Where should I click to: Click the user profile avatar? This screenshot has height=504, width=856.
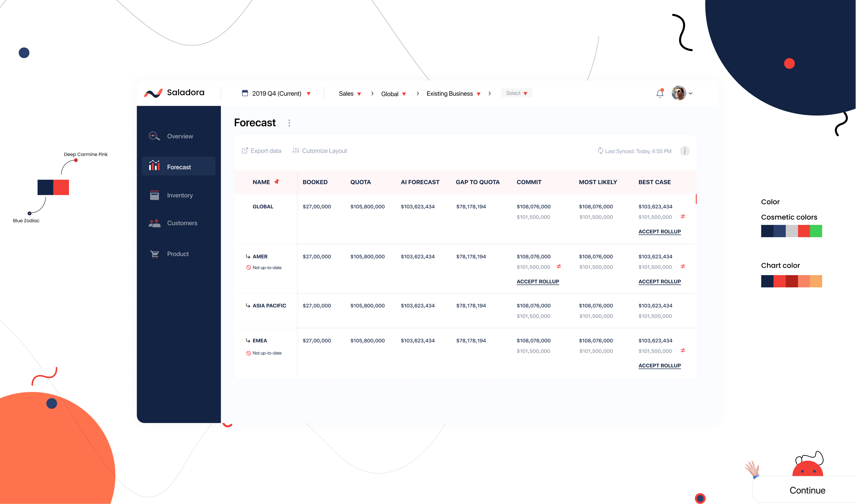tap(678, 93)
